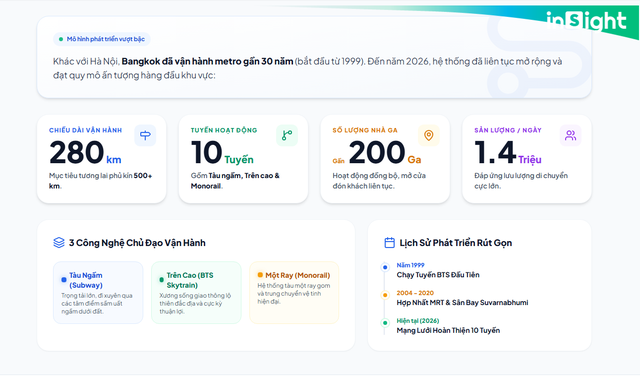Screen dimensions: 640x376
Task: Click the text Chạy Tuyến BTS Đầu Tiên
Action: tap(438, 275)
